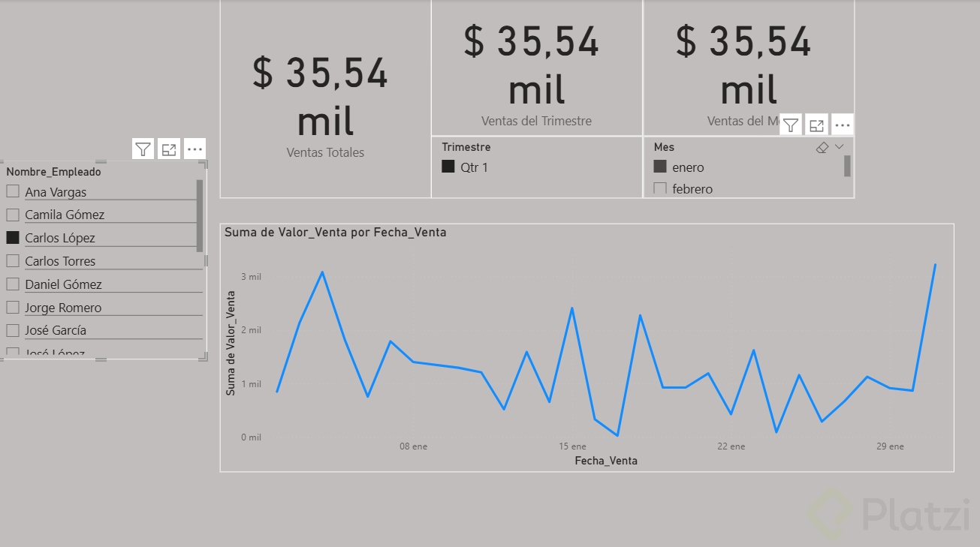Uncheck the enero checkbox in Mes
Viewport: 980px width, 547px height.
point(661,167)
